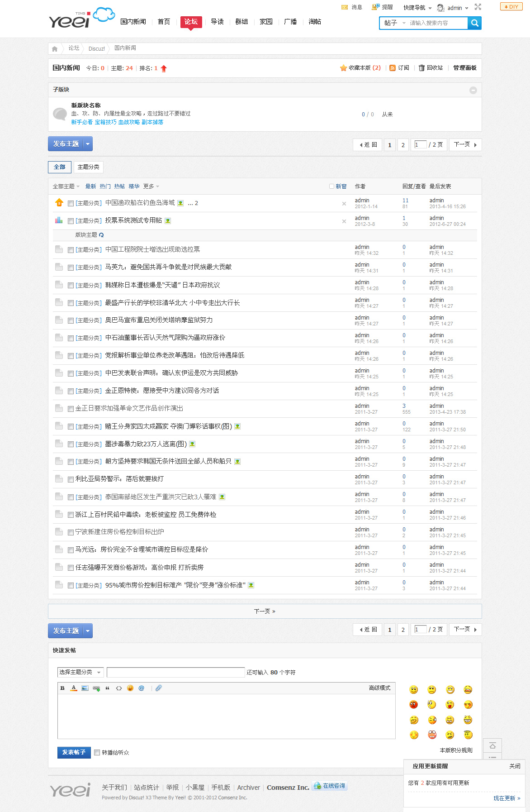Click the x icon on 中国渔政船 thread row

coord(344,204)
